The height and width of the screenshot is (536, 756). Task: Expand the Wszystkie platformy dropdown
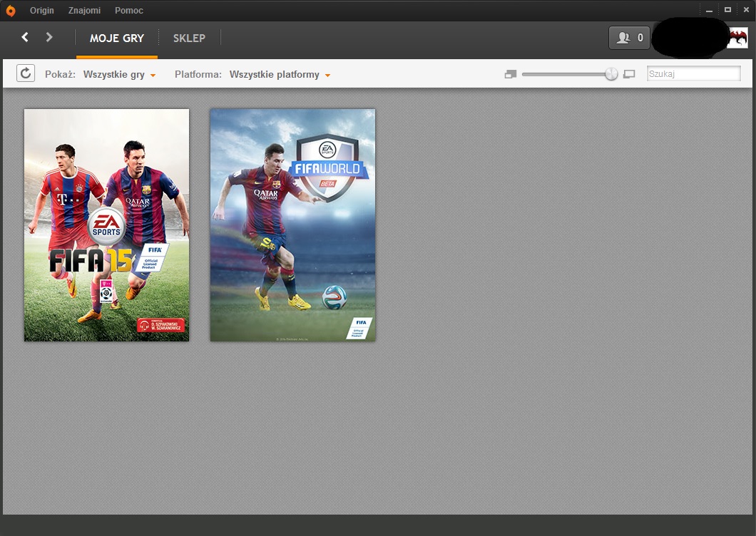tap(280, 74)
